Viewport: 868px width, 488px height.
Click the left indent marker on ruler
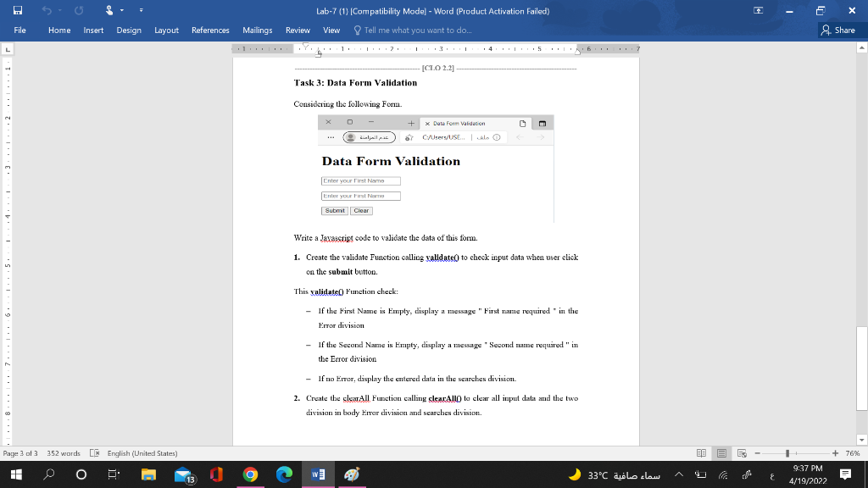pyautogui.click(x=319, y=53)
